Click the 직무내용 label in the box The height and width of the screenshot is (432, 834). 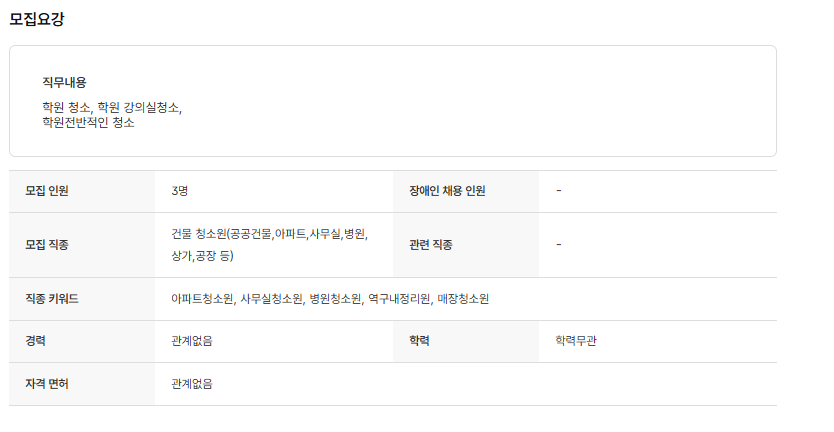point(64,82)
